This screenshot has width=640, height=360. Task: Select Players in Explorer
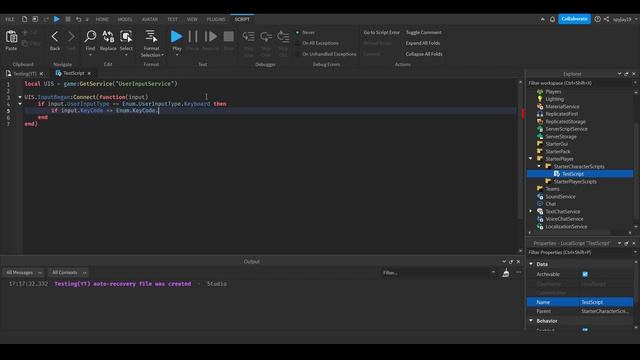click(553, 91)
